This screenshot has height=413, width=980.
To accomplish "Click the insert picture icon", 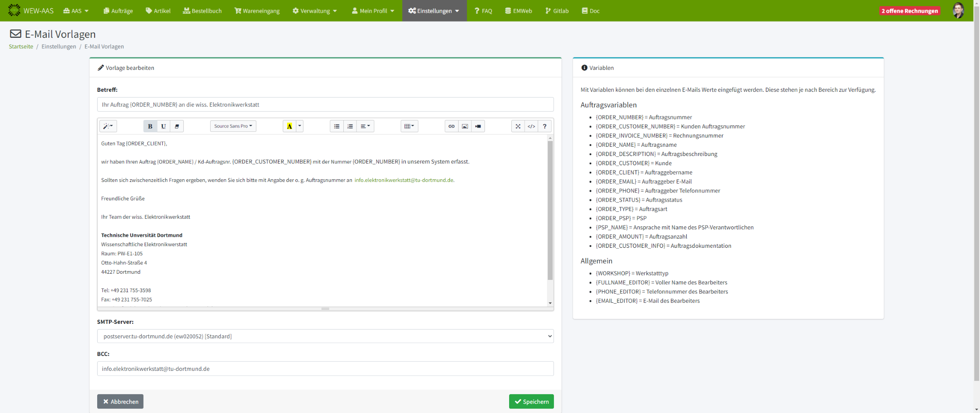I will [465, 126].
